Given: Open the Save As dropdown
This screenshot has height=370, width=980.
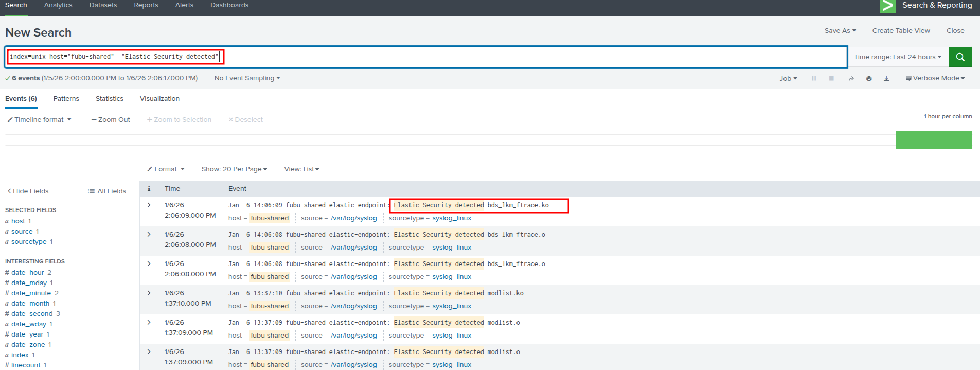Looking at the screenshot, I should (840, 31).
